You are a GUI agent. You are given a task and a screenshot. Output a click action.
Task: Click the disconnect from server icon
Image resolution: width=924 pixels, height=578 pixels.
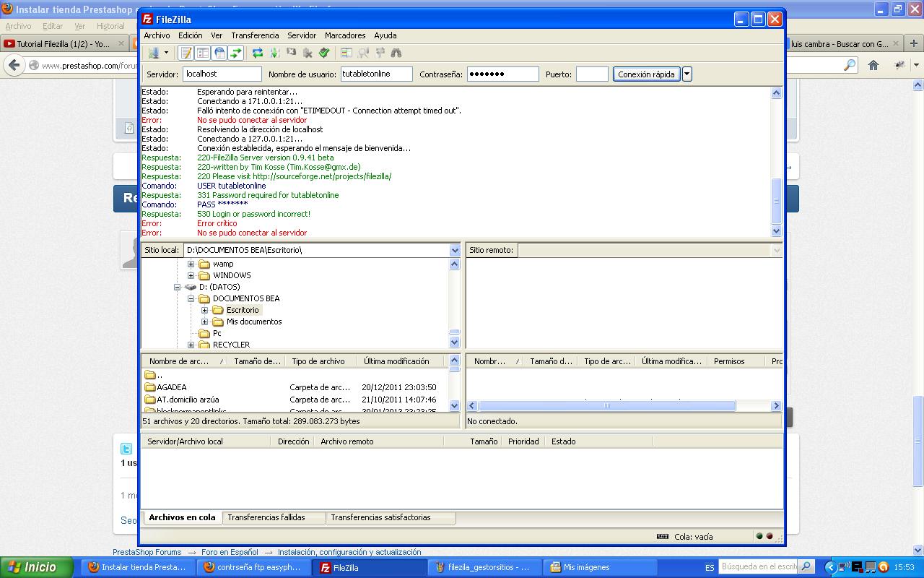point(308,53)
